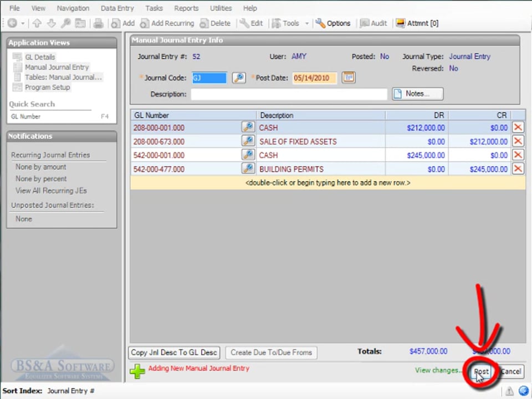532x399 pixels.
Task: Open View All Recurring JEs
Action: pos(51,191)
